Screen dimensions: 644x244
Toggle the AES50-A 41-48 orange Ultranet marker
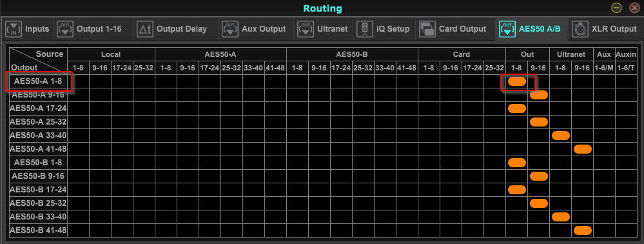pos(582,149)
